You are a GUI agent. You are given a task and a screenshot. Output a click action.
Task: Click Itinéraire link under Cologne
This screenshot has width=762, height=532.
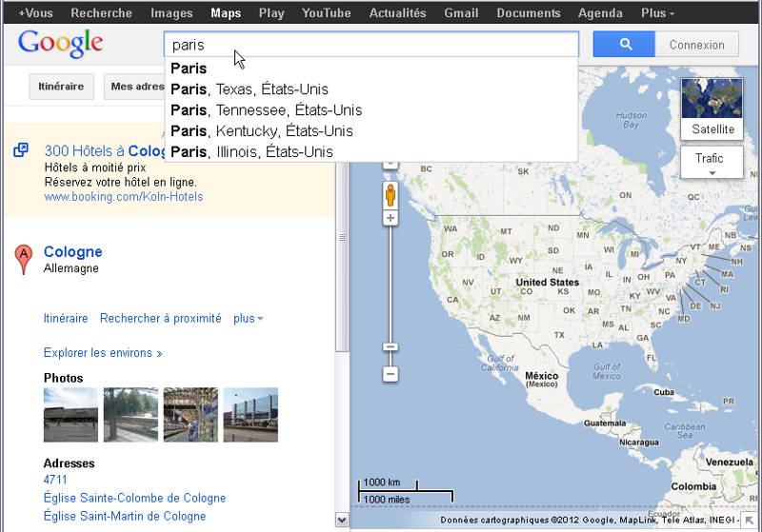(x=66, y=319)
